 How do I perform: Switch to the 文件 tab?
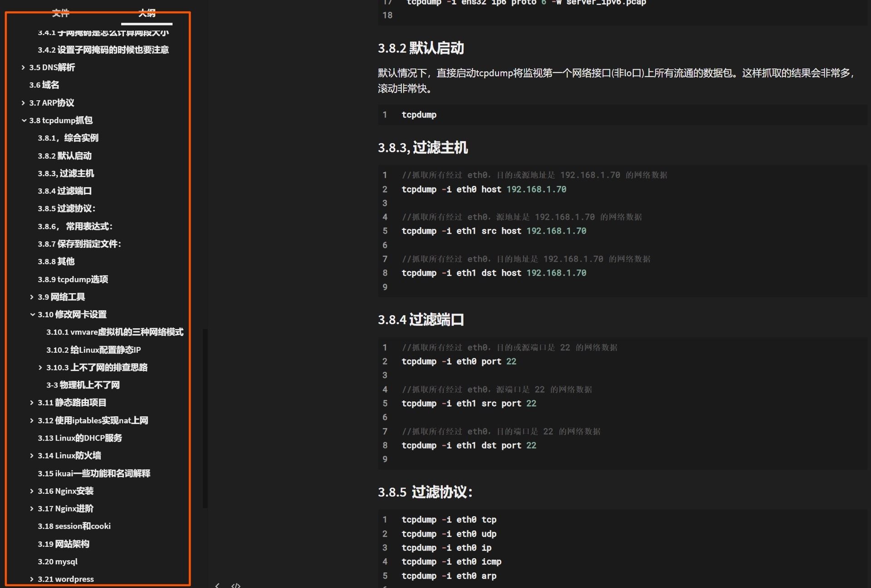coord(60,13)
